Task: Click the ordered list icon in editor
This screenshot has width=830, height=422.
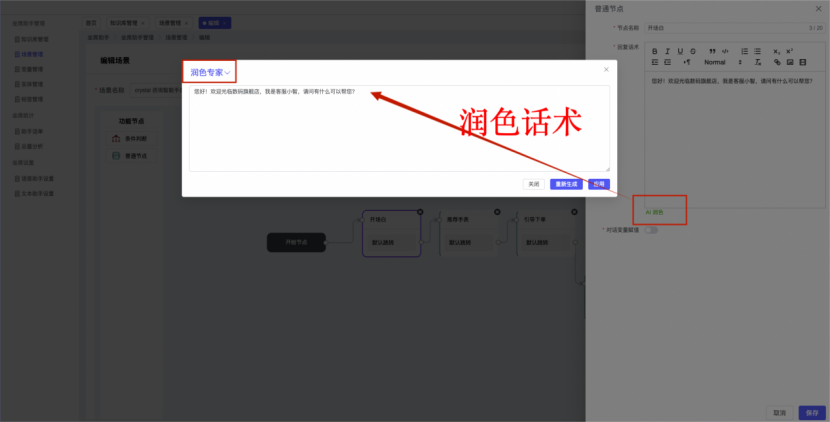Action: [744, 51]
